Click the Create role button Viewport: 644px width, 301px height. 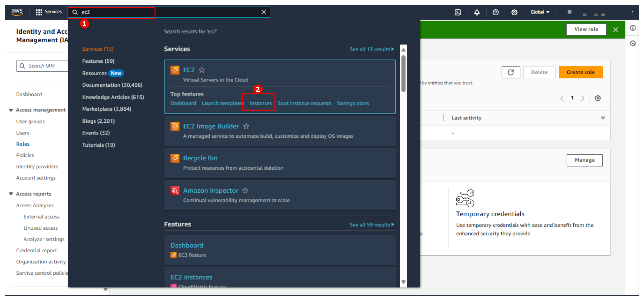click(581, 72)
